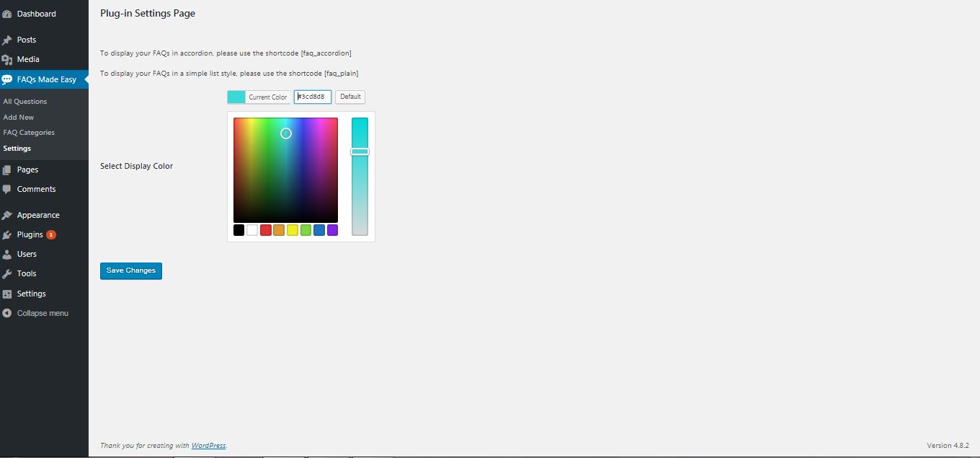Pick the red palette swatch
Image resolution: width=980 pixels, height=458 pixels.
coord(265,230)
